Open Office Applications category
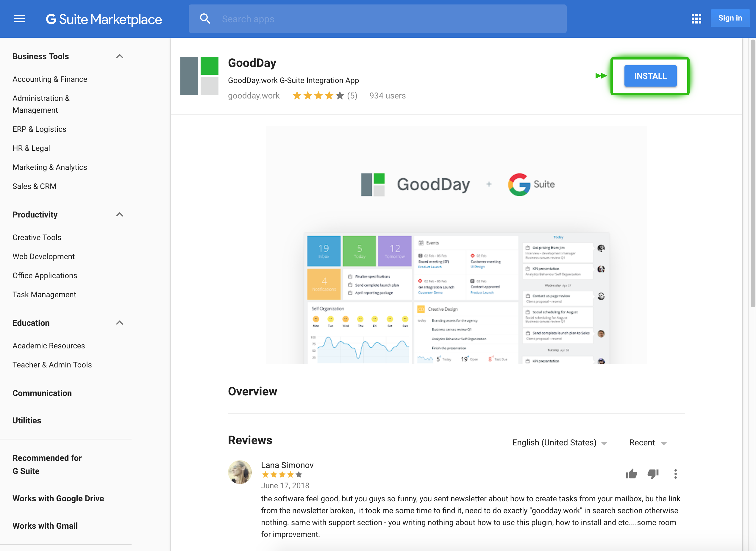 click(x=45, y=275)
